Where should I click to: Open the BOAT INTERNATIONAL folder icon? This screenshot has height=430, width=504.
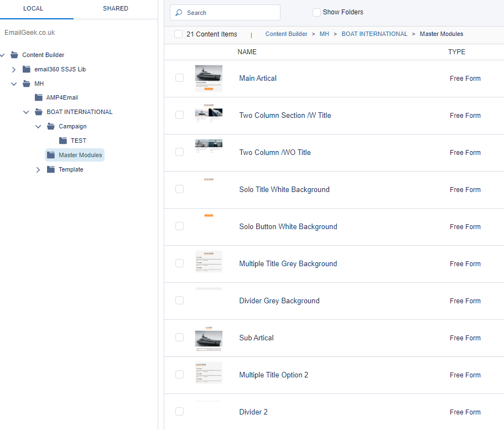tap(38, 111)
